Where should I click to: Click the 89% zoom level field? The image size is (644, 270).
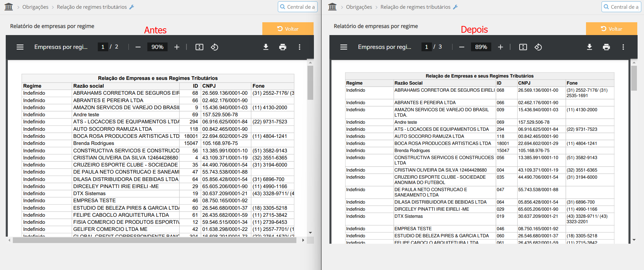[481, 47]
